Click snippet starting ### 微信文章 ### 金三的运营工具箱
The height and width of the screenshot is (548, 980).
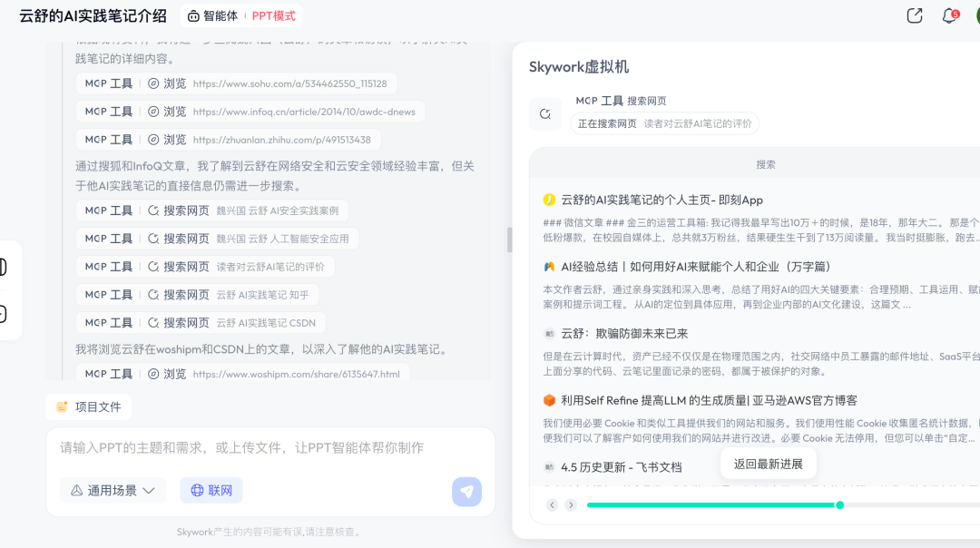pyautogui.click(x=760, y=230)
